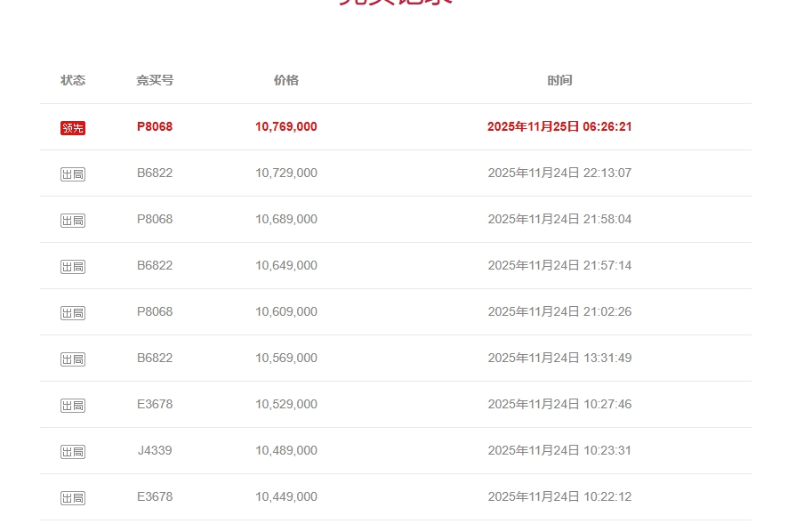Click the leading price 10,769,000
796x532 pixels.
pos(286,126)
